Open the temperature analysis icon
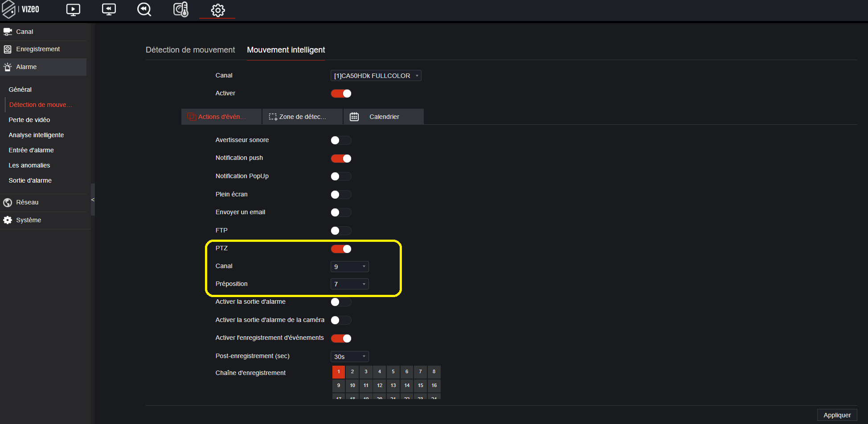 [181, 10]
